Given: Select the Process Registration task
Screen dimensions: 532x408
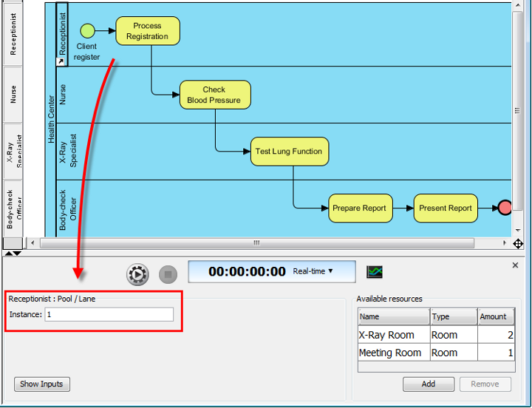Looking at the screenshot, I should (x=148, y=31).
